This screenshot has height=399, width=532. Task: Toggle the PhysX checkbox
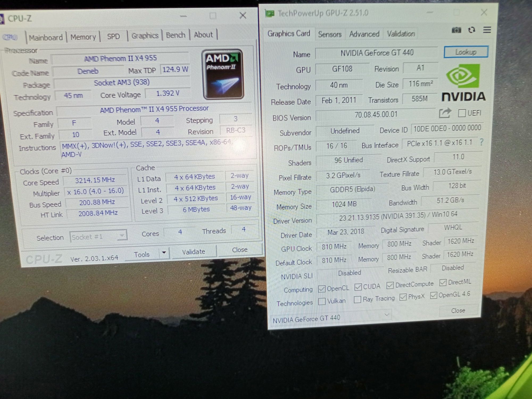(403, 297)
